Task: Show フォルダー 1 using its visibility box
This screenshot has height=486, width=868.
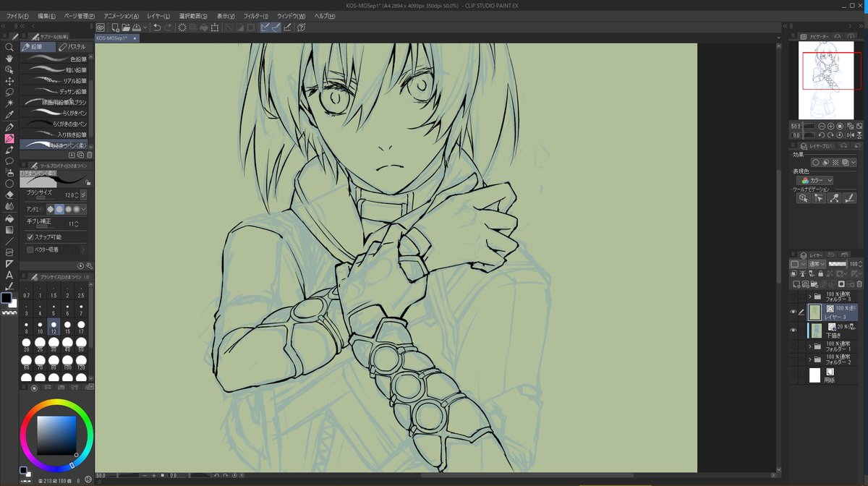Action: tap(793, 347)
